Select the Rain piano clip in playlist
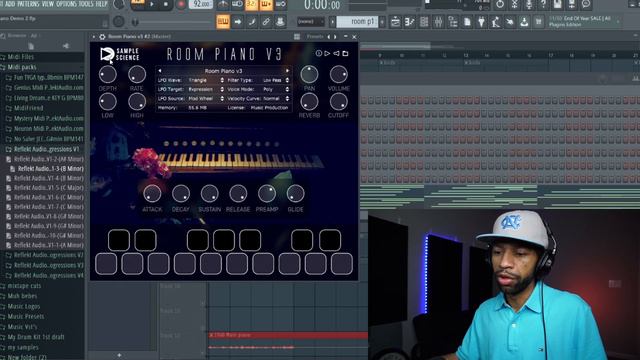 pyautogui.click(x=288, y=335)
